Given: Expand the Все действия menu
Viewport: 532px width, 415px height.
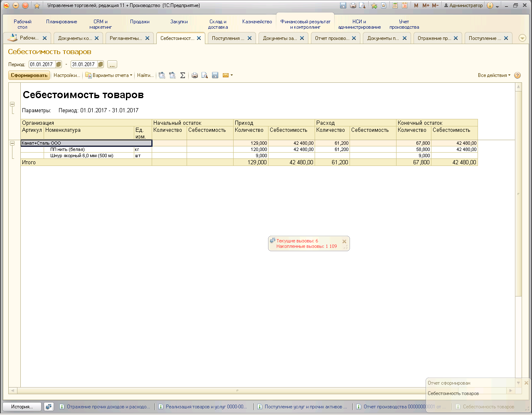Looking at the screenshot, I should coord(494,75).
